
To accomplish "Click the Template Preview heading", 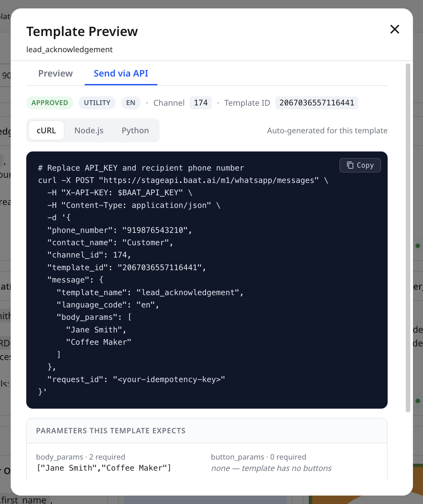I will click(x=82, y=31).
